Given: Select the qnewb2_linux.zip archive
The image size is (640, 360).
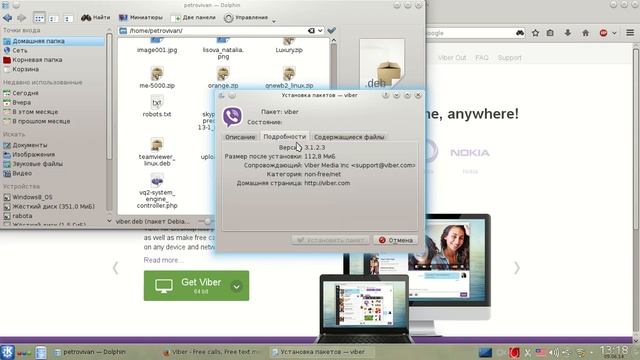Looking at the screenshot, I should click(289, 78).
